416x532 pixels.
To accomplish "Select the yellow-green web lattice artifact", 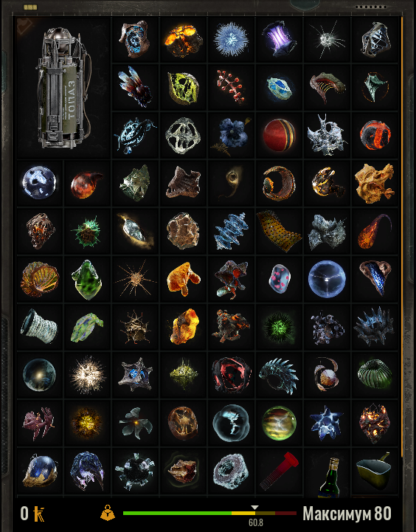I will point(184,88).
